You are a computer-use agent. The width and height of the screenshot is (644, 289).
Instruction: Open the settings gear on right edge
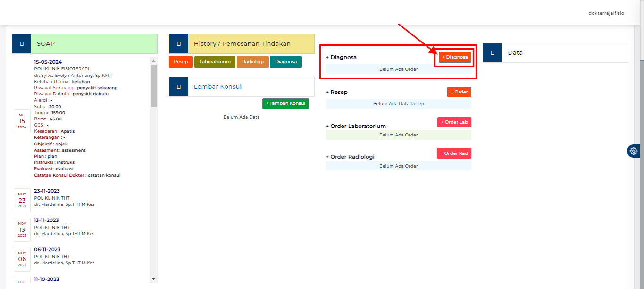(x=633, y=151)
